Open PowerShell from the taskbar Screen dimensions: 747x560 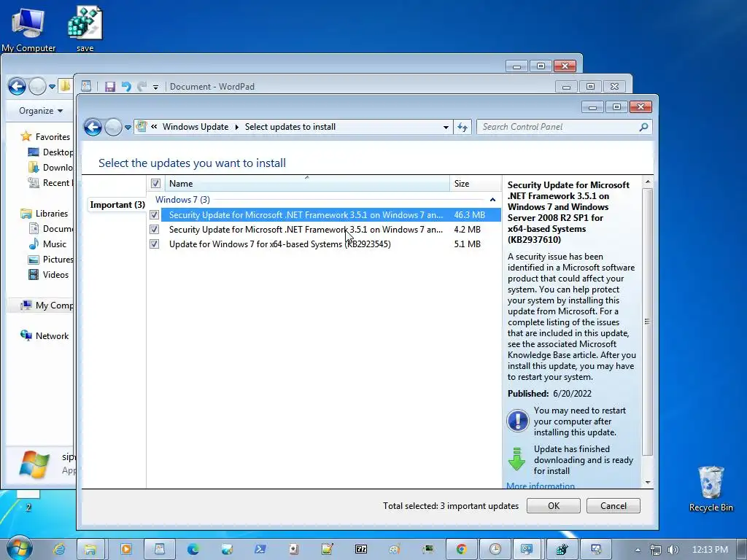coord(260,549)
